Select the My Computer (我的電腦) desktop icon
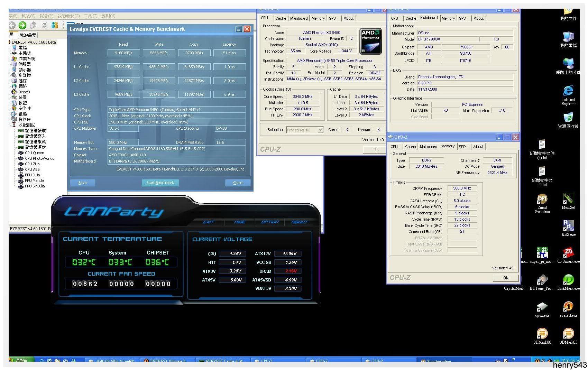 (568, 39)
